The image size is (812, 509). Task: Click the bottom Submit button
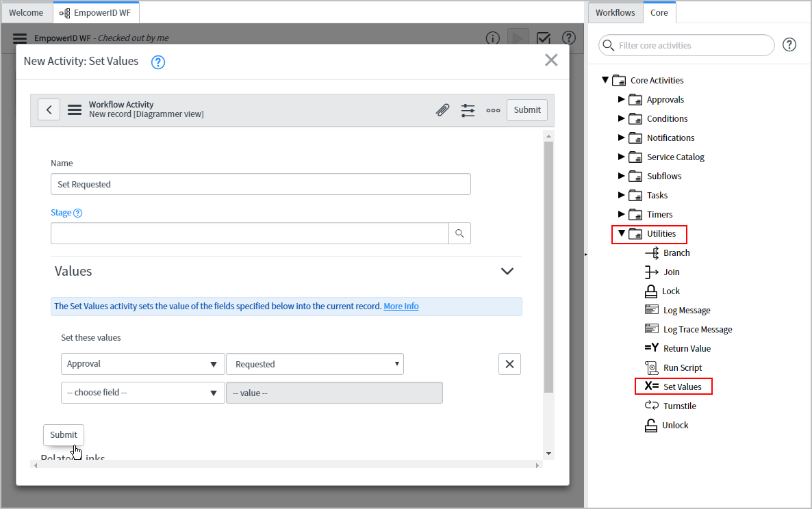click(x=64, y=434)
